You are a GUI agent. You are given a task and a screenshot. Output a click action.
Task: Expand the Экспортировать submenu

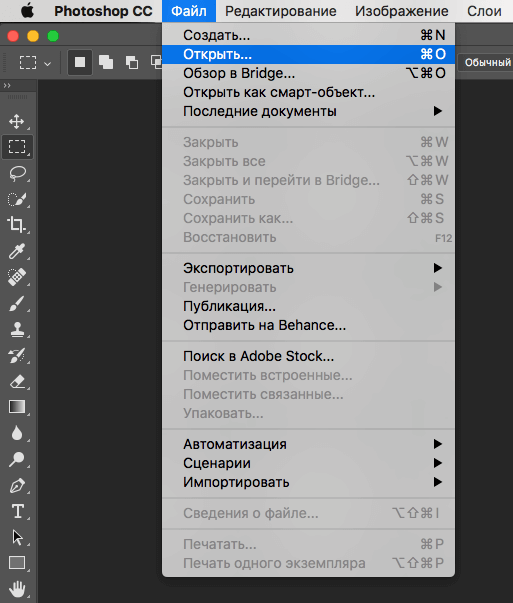coord(308,268)
